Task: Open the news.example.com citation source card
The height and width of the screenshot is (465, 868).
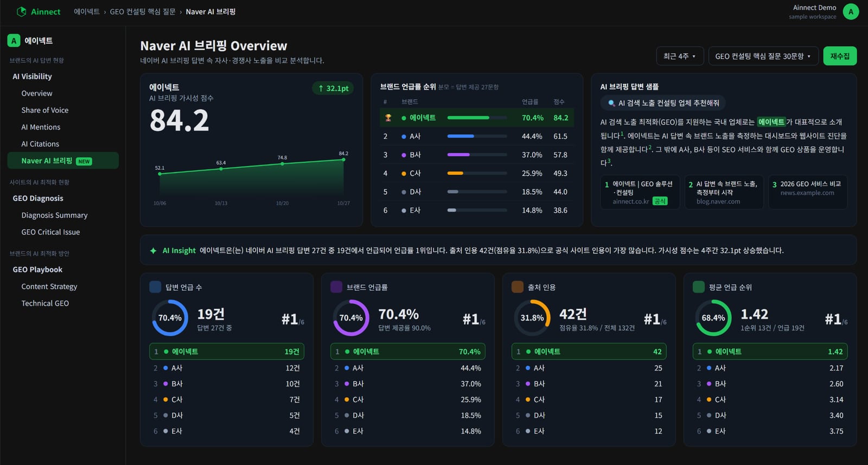Action: 808,192
